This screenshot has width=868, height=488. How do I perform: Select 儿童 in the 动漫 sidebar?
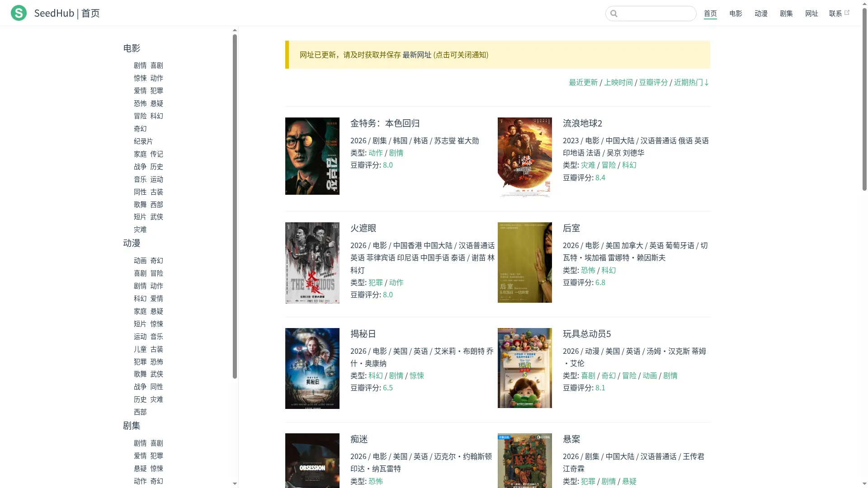pyautogui.click(x=140, y=349)
